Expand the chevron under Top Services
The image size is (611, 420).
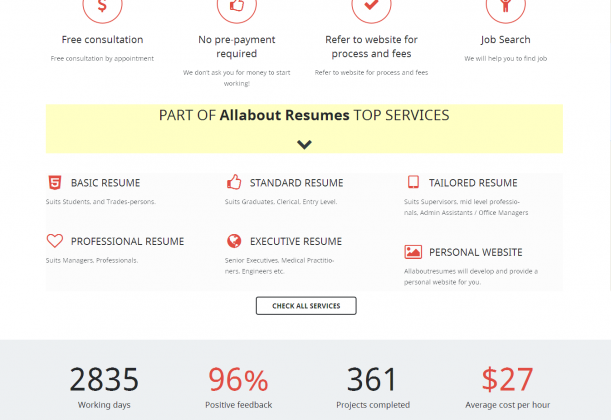tap(305, 144)
